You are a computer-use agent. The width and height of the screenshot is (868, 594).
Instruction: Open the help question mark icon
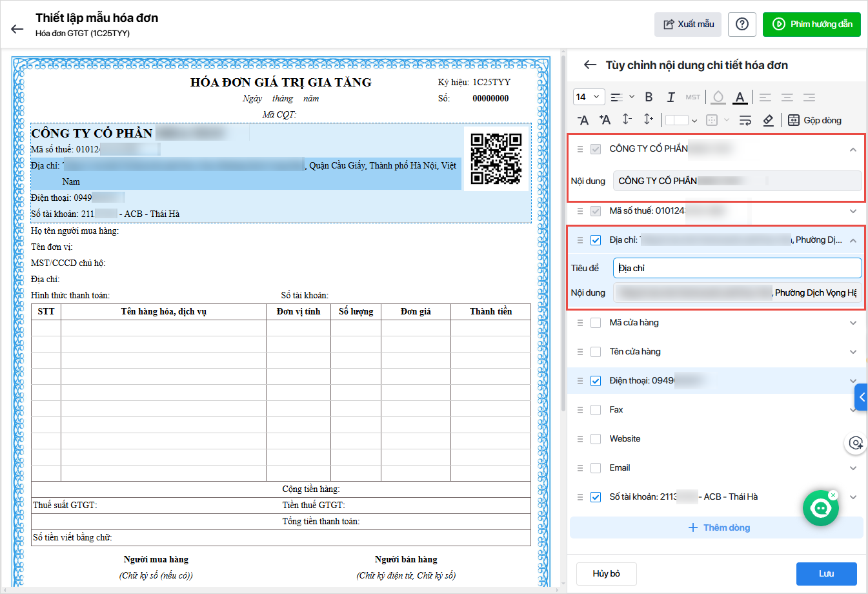[742, 25]
